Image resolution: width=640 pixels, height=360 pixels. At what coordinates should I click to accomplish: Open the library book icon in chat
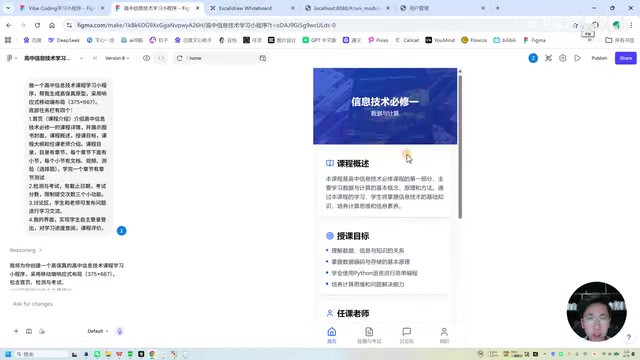tap(29, 331)
